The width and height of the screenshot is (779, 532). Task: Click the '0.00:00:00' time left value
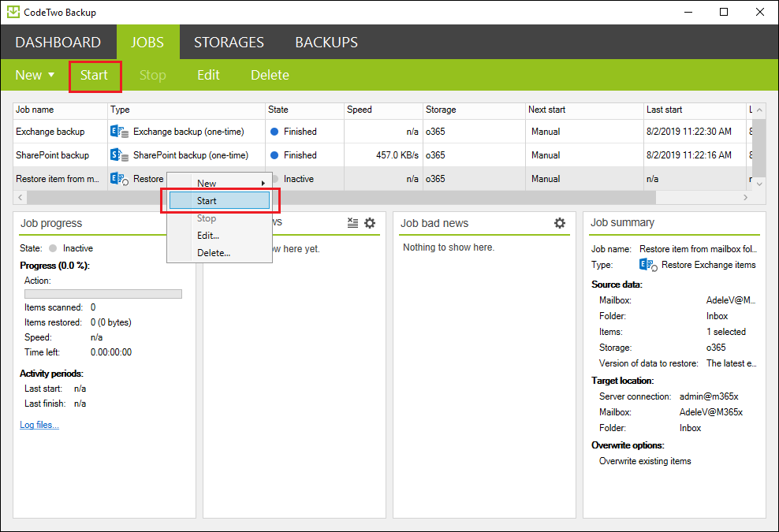(111, 352)
